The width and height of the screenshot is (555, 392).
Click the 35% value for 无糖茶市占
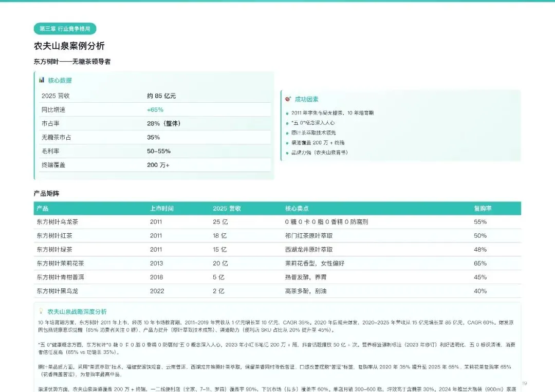point(153,137)
